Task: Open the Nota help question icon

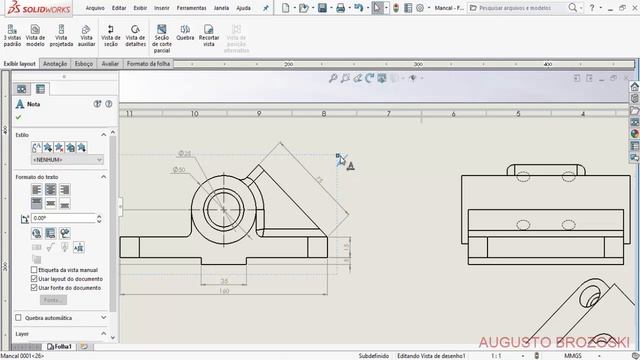Action: 109,104
